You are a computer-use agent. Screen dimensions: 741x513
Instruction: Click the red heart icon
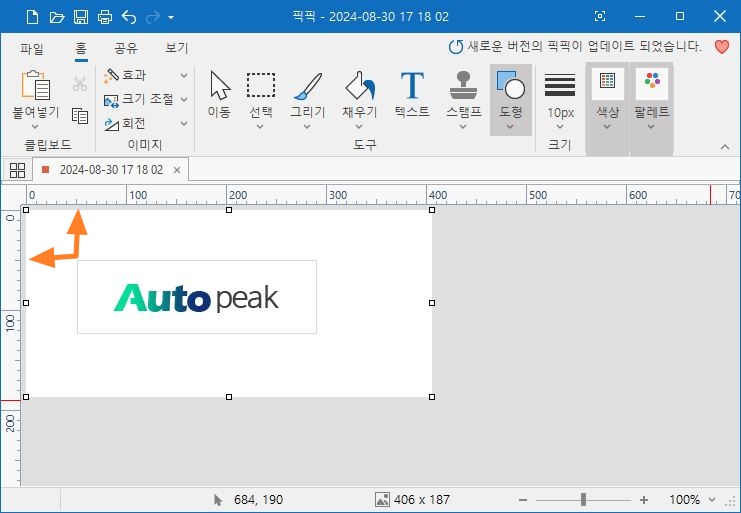click(x=722, y=47)
